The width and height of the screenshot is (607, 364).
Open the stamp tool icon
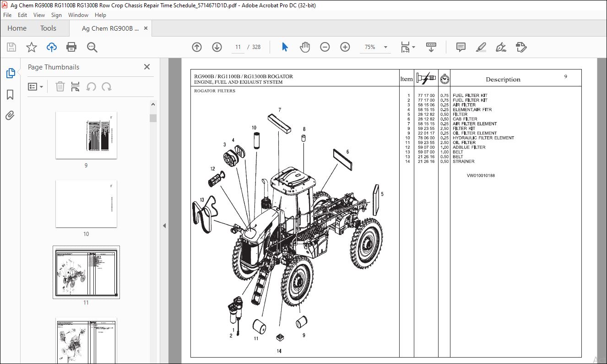coord(521,47)
